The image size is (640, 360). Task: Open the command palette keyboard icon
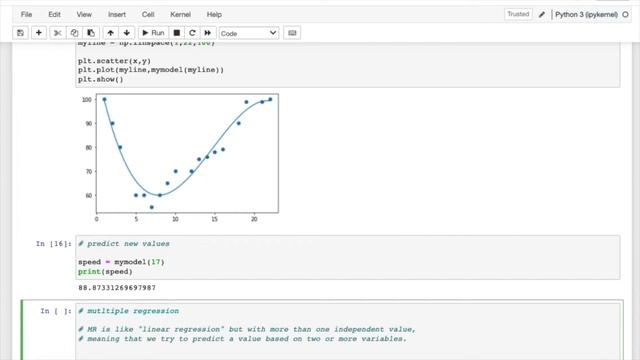[x=292, y=33]
